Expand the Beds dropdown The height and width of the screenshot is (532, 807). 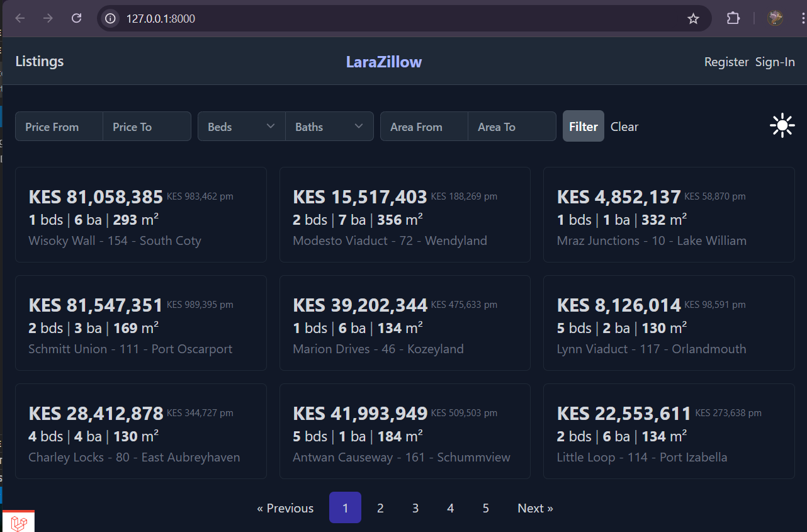[x=241, y=127]
